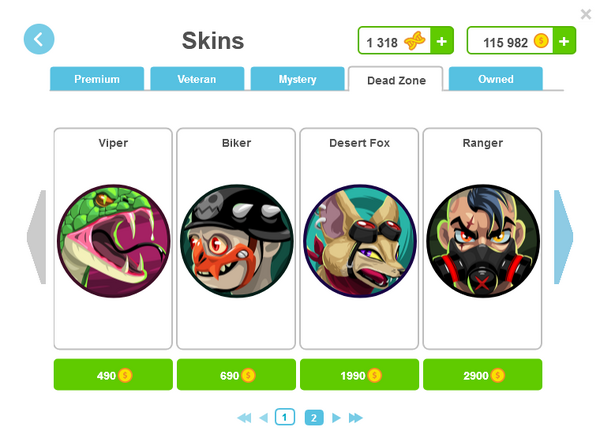Screen dimensions: 600x442
Task: Click the gold coin icon beside 115 982
Action: tap(541, 41)
